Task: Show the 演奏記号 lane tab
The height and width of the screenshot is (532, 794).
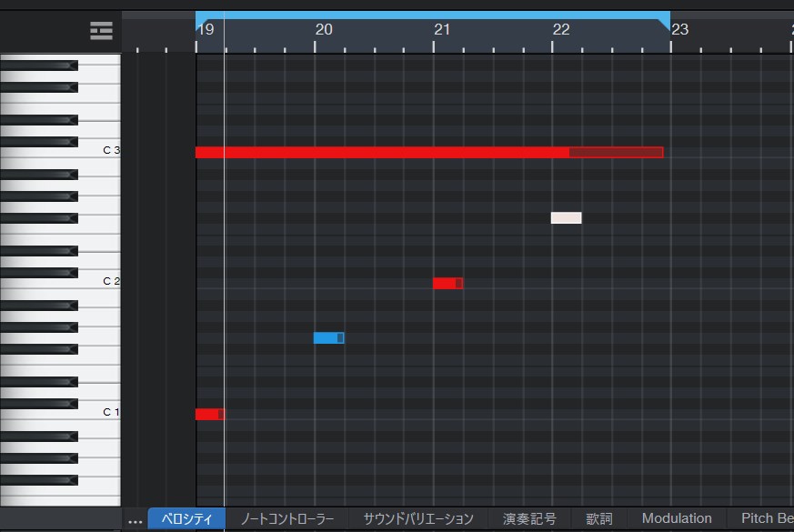Action: 529,519
